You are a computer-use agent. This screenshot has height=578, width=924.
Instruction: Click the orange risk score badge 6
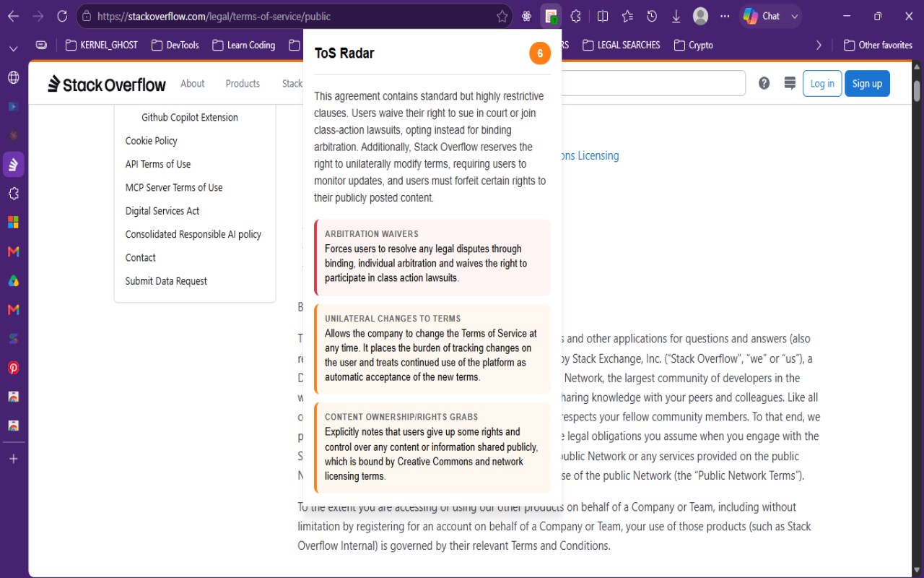tap(540, 53)
